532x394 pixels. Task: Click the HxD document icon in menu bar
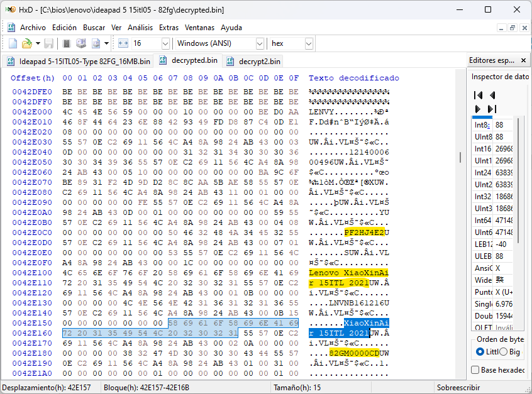pyautogui.click(x=11, y=28)
